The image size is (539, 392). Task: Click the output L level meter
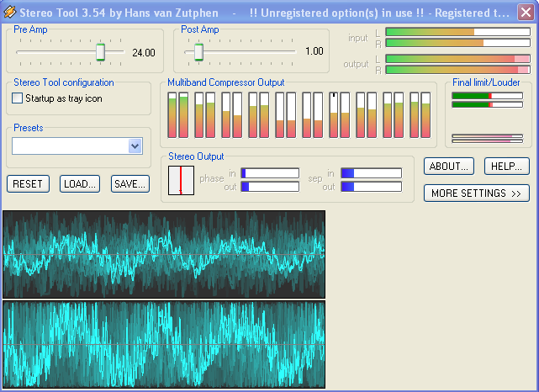[x=458, y=59]
